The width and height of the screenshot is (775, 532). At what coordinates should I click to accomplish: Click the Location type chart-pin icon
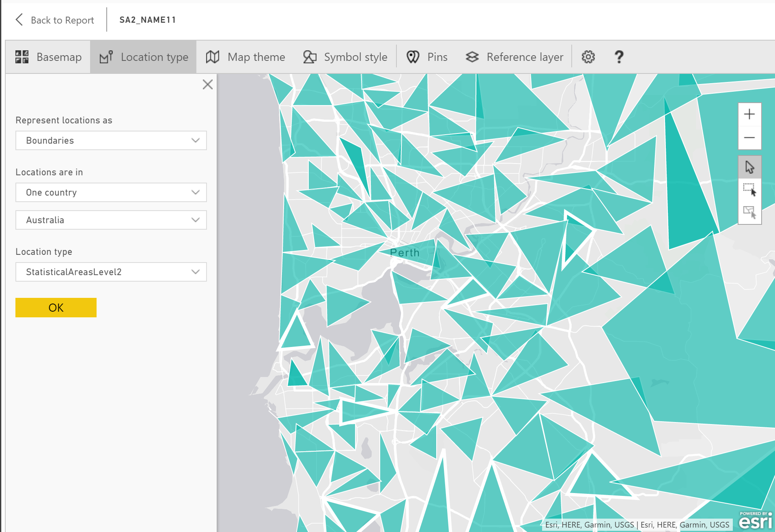pyautogui.click(x=106, y=57)
